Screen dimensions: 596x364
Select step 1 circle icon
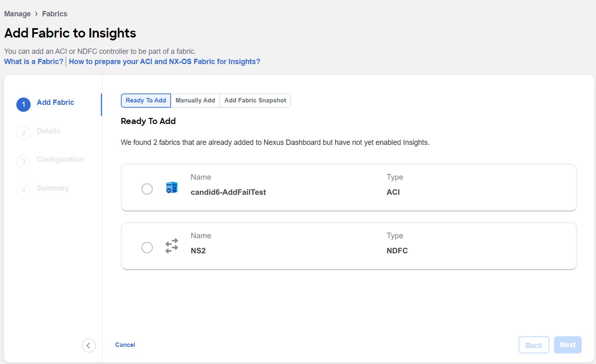click(23, 104)
